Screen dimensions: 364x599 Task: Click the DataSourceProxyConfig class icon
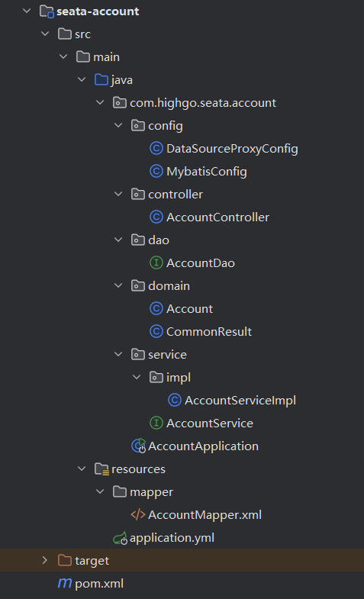(156, 148)
